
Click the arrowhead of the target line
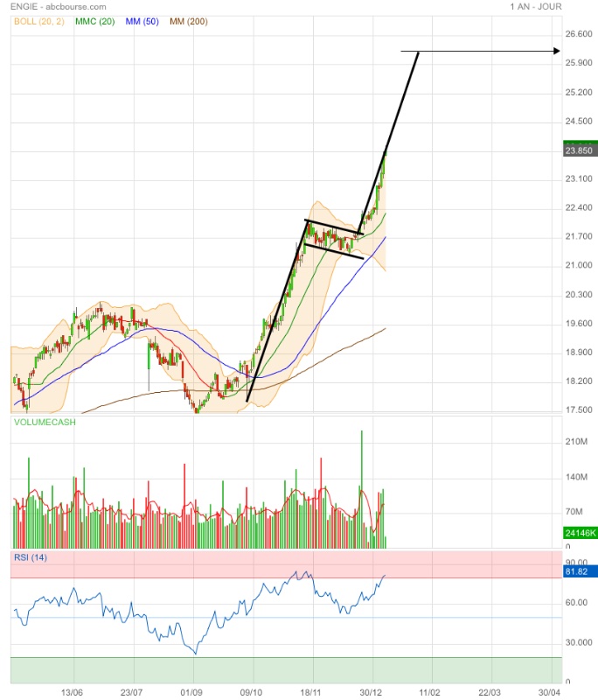[557, 51]
